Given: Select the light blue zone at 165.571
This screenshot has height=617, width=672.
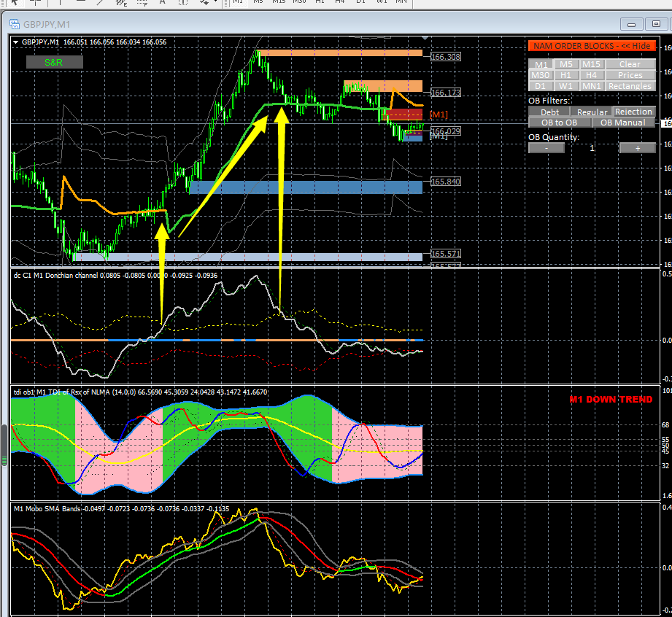Looking at the screenshot, I should (x=247, y=257).
